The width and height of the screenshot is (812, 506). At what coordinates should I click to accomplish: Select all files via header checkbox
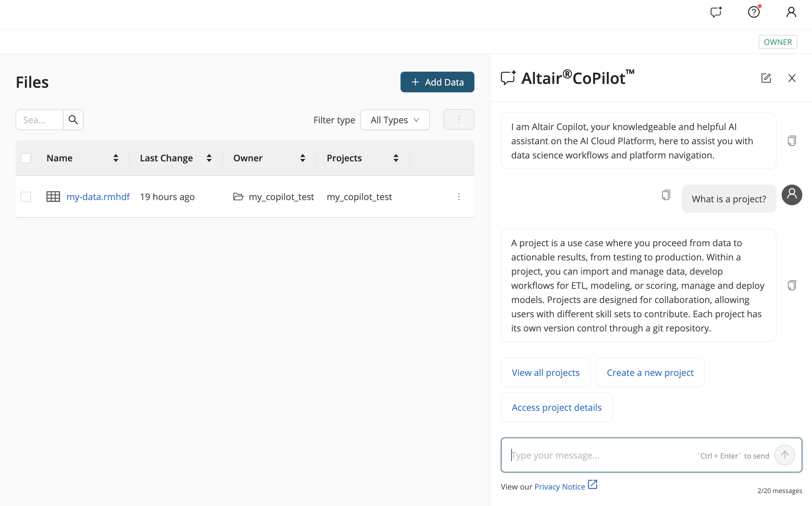coord(26,157)
